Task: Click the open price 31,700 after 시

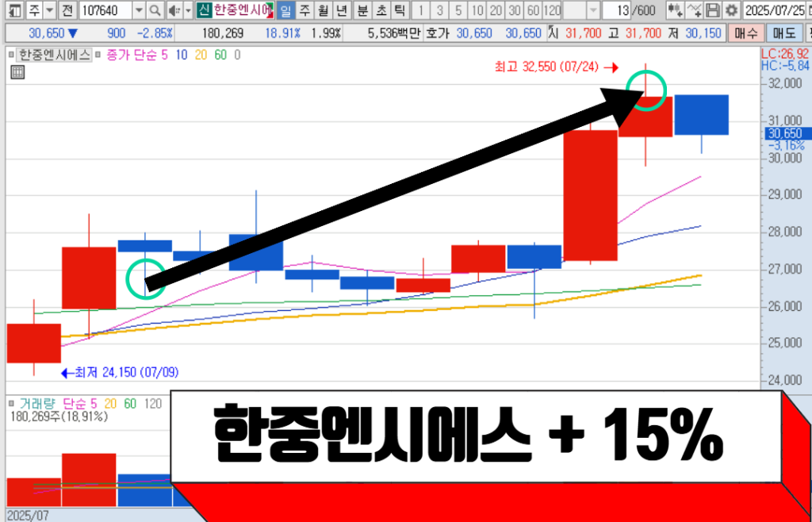Action: (583, 33)
